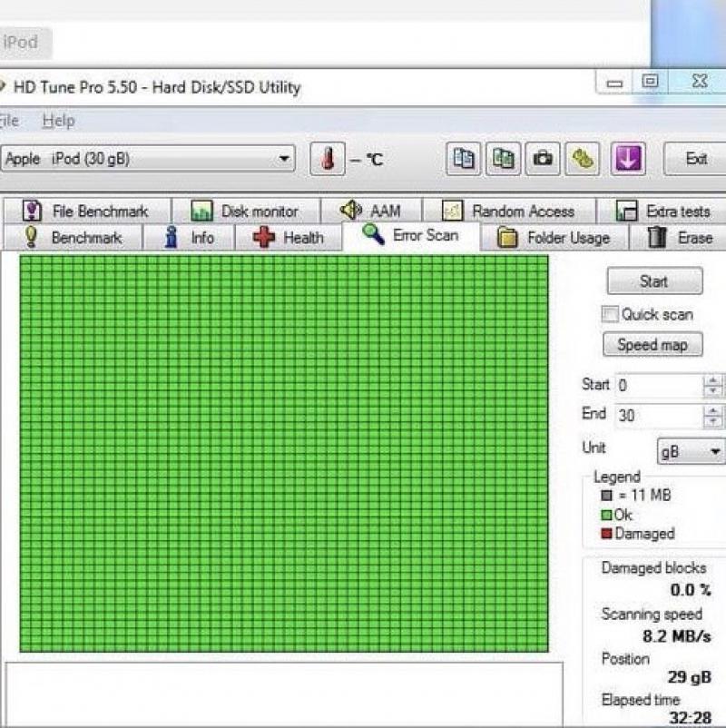The width and height of the screenshot is (726, 728).
Task: Switch to the Health tab
Action: [289, 238]
